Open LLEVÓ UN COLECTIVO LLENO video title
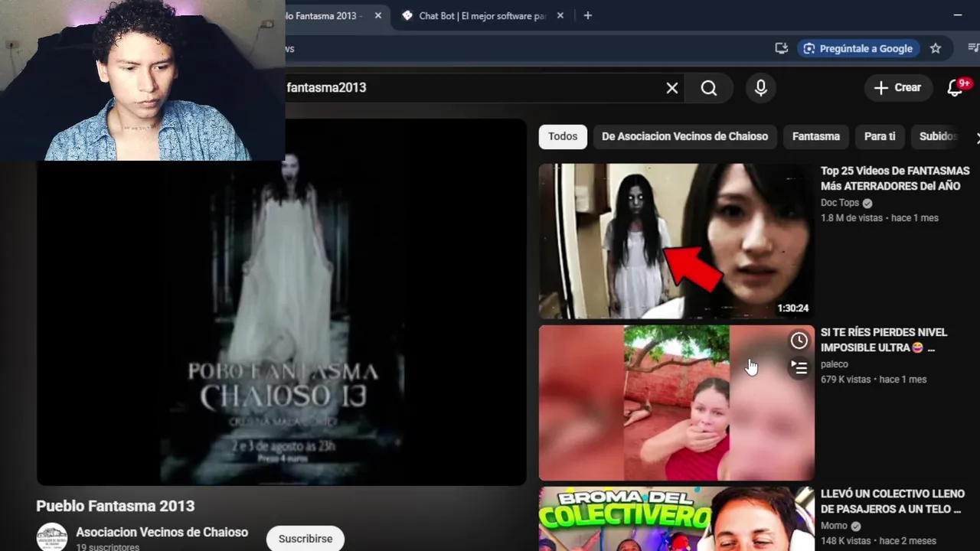 click(893, 501)
